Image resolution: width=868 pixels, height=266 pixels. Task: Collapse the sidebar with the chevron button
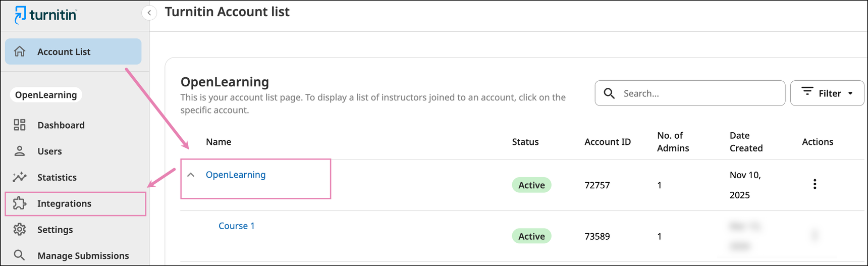click(x=149, y=13)
